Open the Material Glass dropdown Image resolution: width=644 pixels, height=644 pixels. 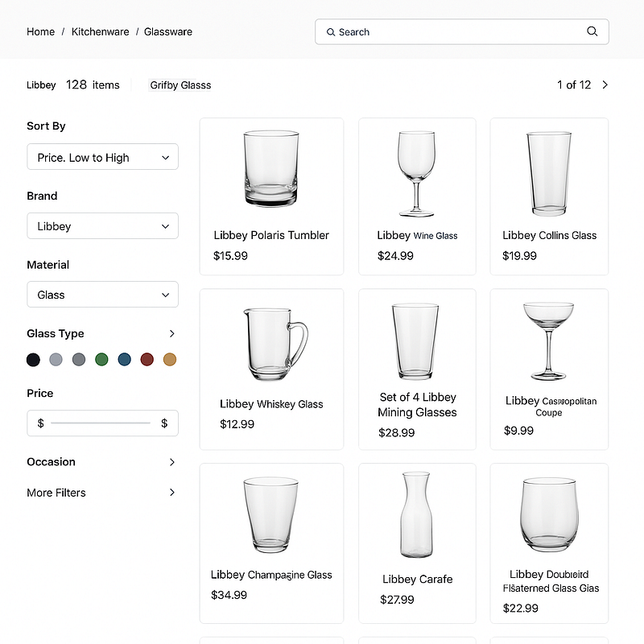click(x=103, y=295)
